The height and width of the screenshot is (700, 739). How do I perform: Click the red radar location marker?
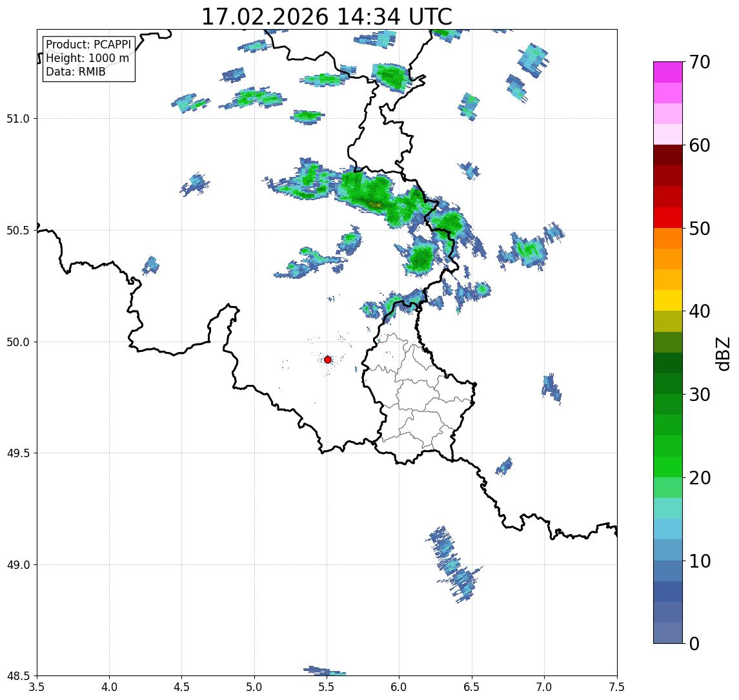(x=328, y=360)
